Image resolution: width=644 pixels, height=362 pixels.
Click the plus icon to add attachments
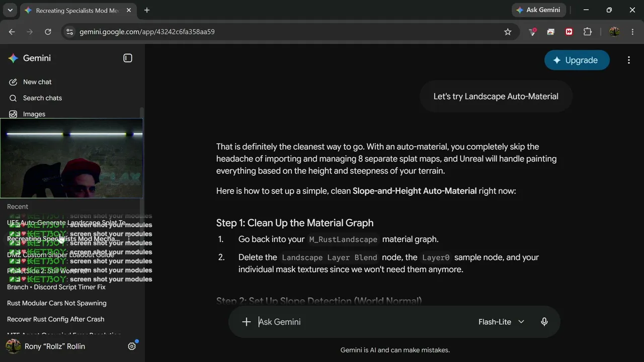click(247, 322)
